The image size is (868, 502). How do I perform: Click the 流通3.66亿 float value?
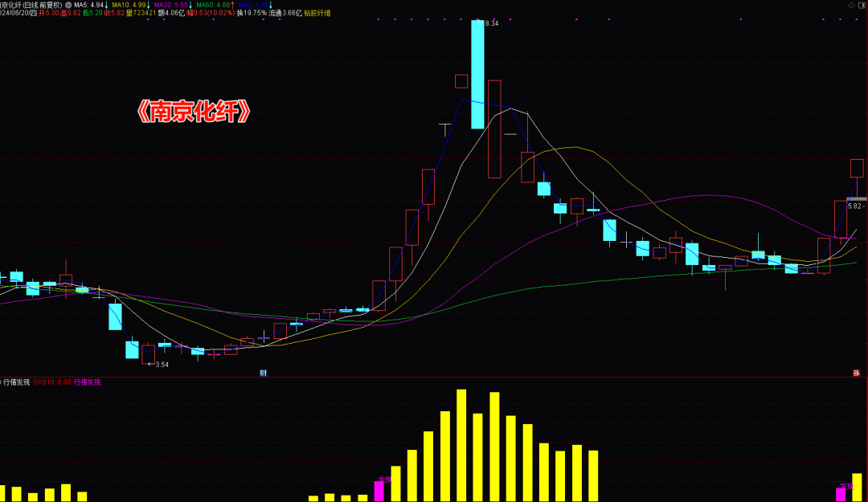click(285, 13)
